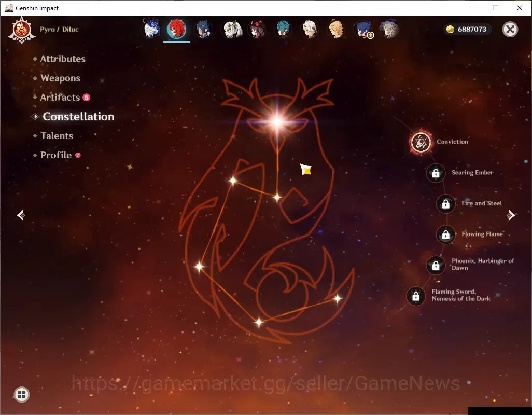Click the Flowing Flame label

(482, 234)
